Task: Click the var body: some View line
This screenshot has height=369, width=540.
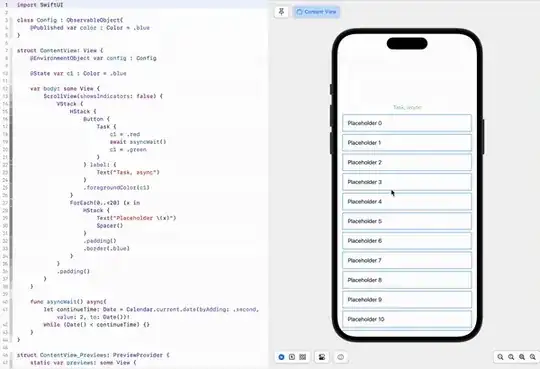Action: point(65,89)
